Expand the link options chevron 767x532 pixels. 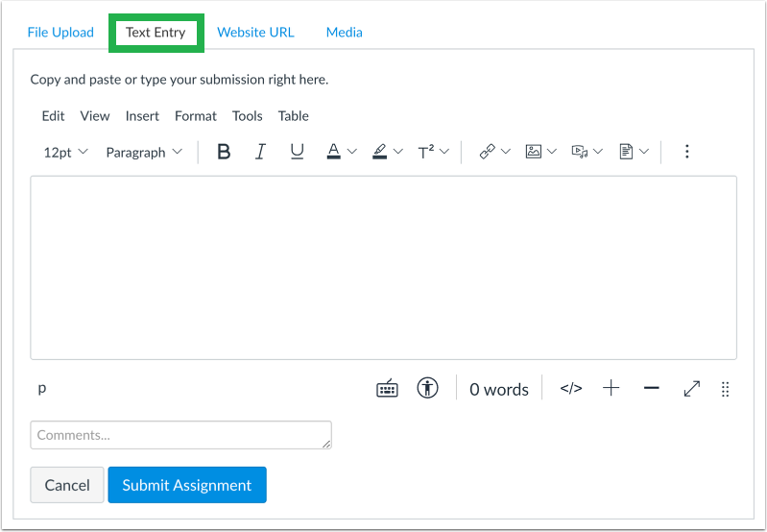click(x=506, y=152)
